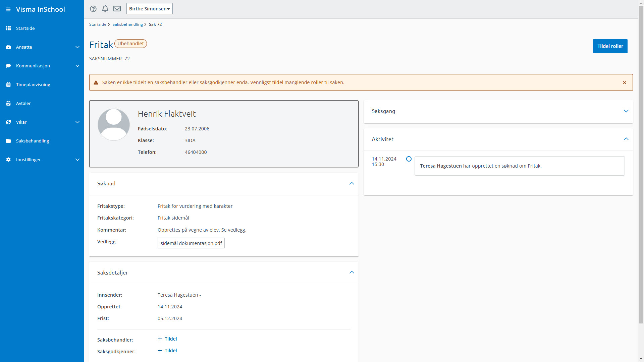This screenshot has width=644, height=362.
Task: Open the sidemål dokumentasjon.pdf attachment
Action: (x=191, y=243)
